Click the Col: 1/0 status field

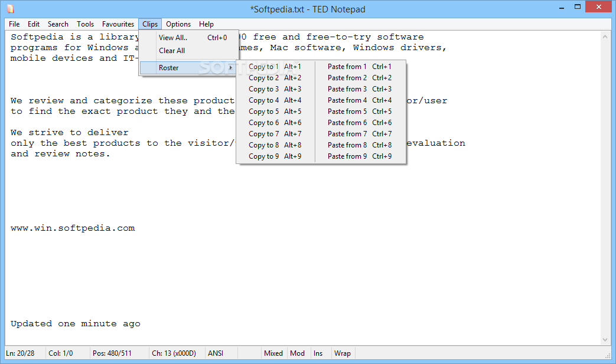[67, 353]
